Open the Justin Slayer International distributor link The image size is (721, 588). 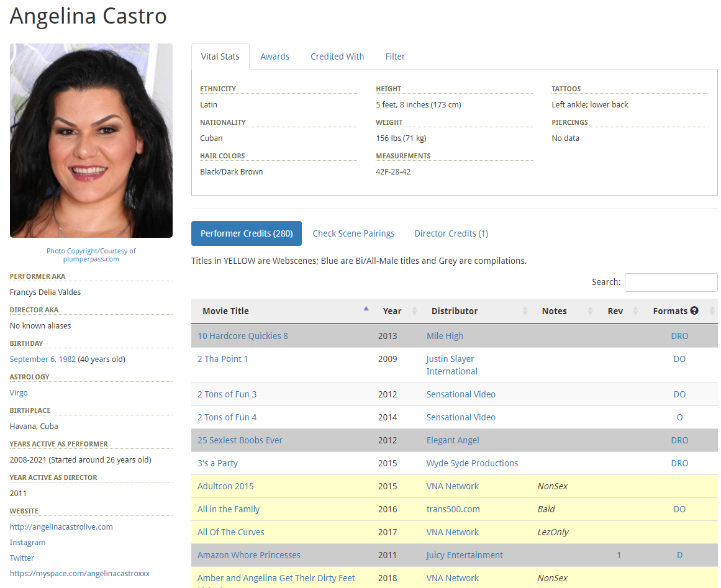452,365
